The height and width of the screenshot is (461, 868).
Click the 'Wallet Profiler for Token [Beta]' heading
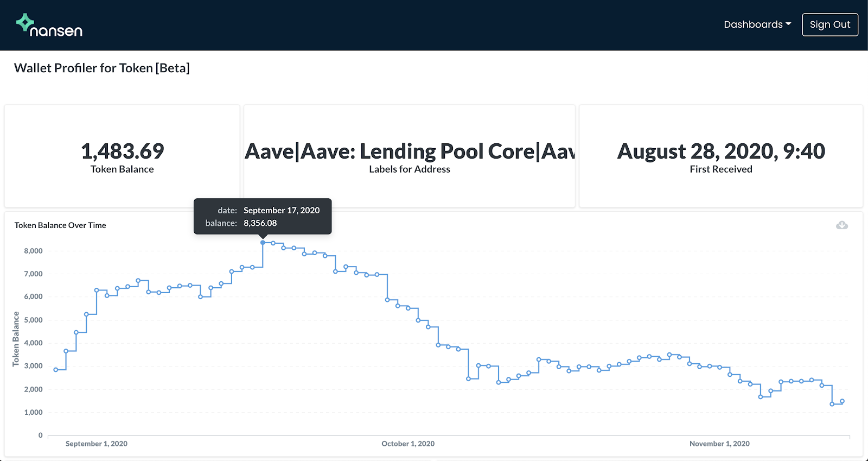pos(102,68)
